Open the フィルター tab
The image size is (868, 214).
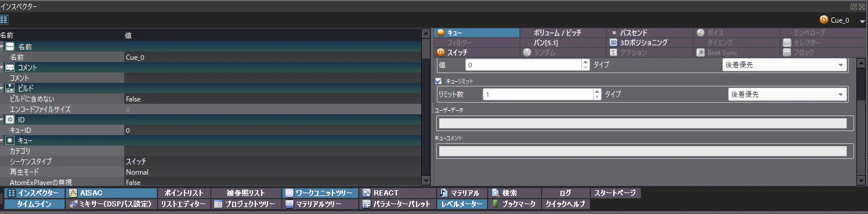tap(476, 43)
